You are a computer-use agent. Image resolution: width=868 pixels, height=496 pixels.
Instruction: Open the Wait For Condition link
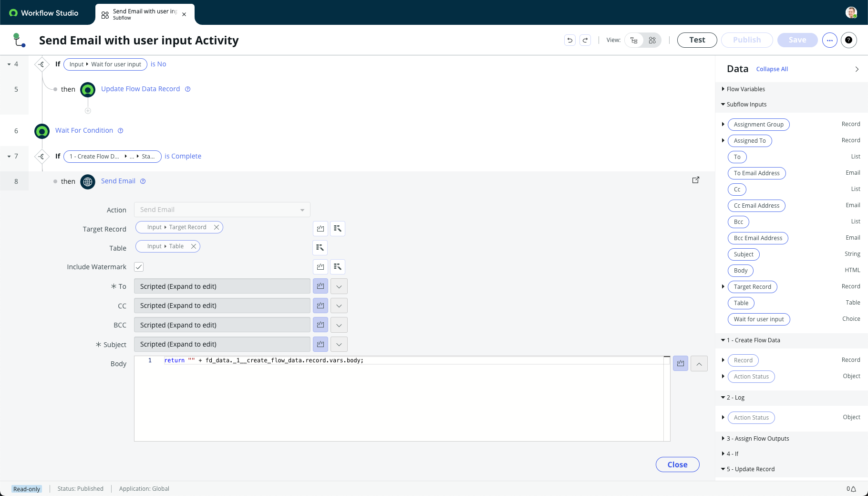pos(84,130)
